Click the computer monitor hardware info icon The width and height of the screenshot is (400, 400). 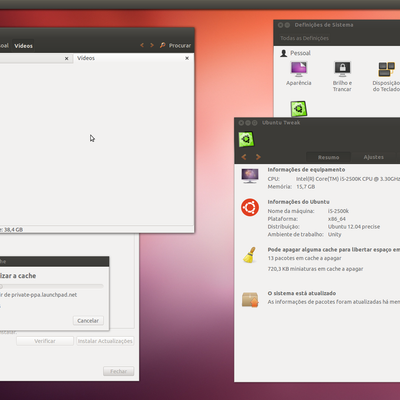point(250,176)
